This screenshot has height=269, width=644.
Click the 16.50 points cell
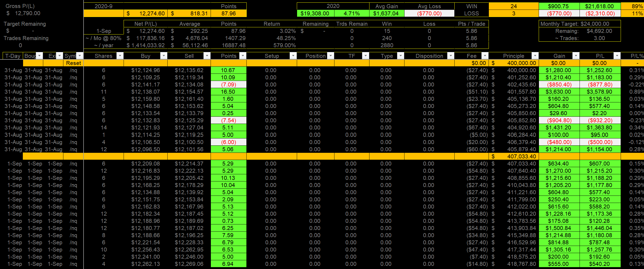click(229, 92)
